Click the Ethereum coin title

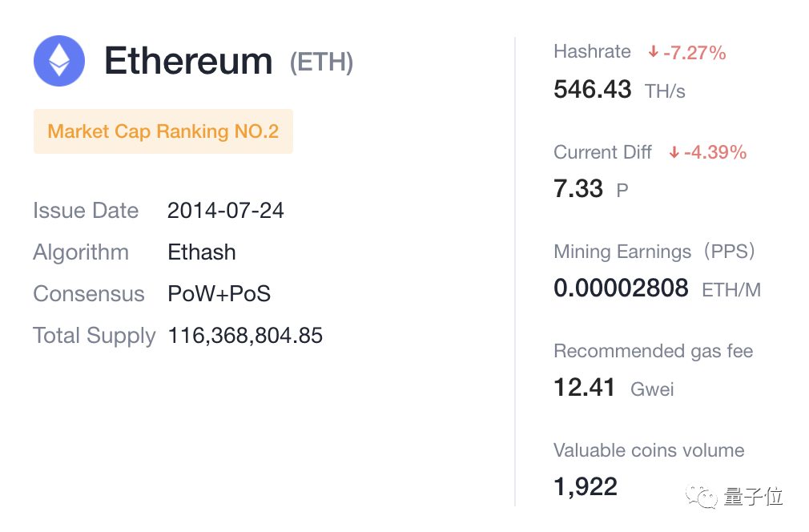pyautogui.click(x=188, y=61)
